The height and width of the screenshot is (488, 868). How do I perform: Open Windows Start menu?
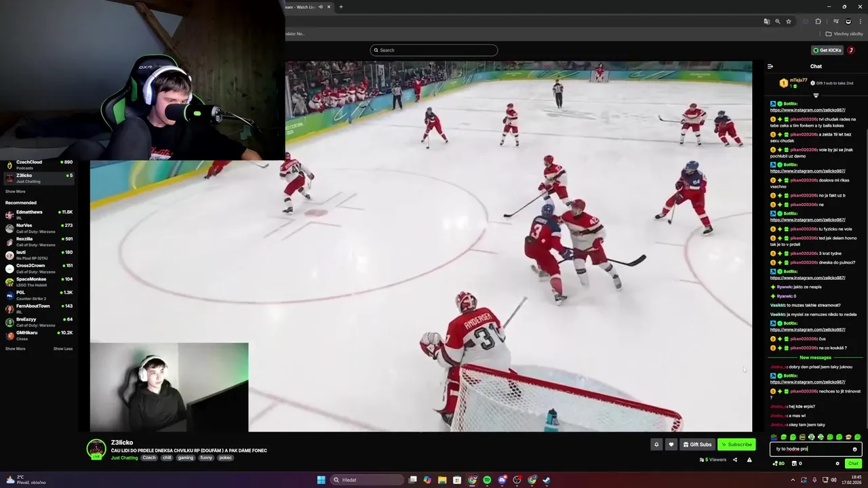[321, 480]
